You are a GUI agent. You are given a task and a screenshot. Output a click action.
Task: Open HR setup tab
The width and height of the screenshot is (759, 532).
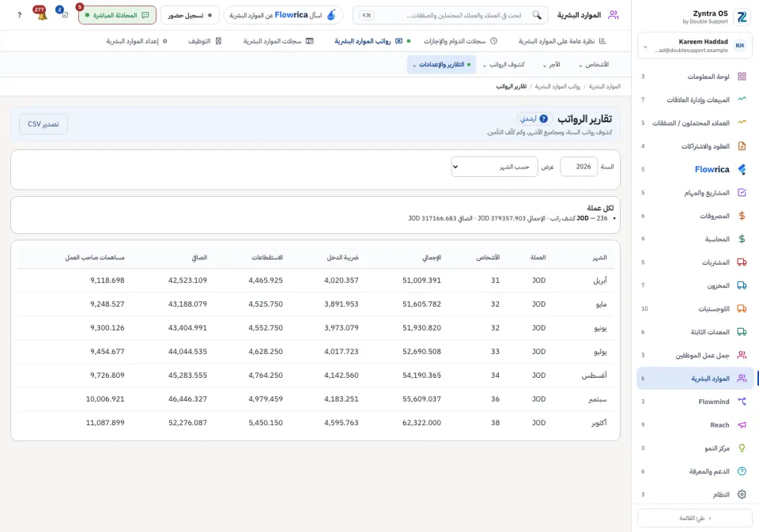tap(137, 41)
